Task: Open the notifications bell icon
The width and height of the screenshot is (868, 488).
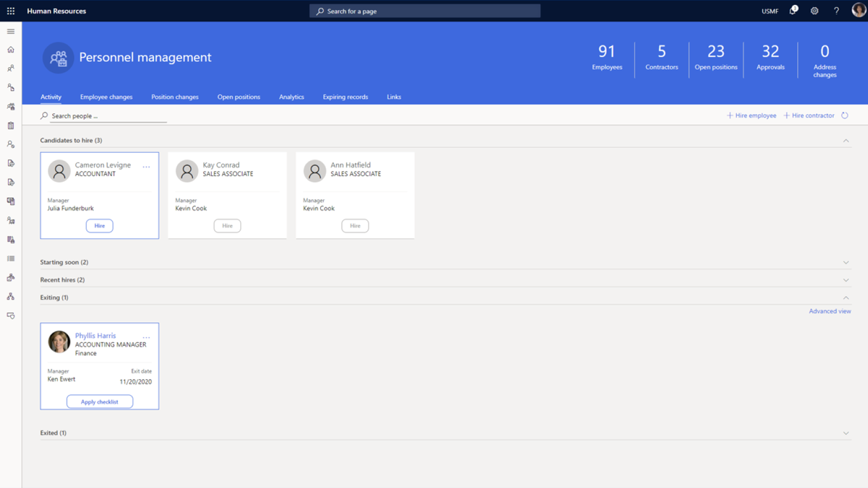Action: click(x=793, y=11)
